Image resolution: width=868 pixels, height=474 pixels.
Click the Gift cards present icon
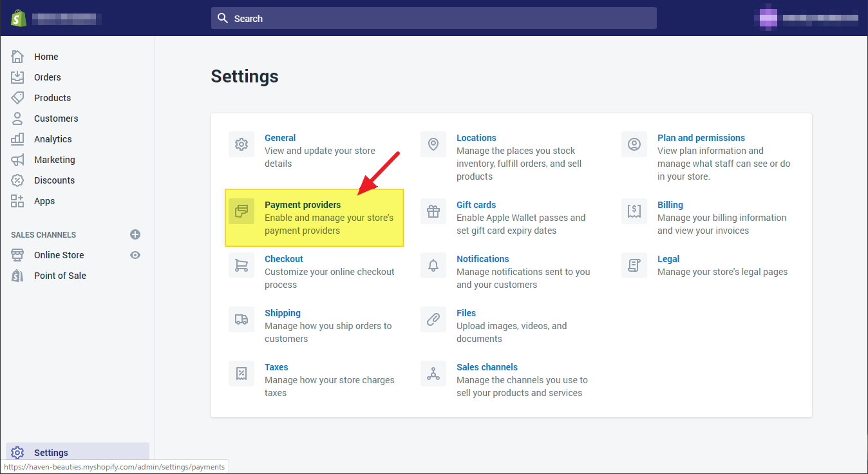tap(433, 211)
